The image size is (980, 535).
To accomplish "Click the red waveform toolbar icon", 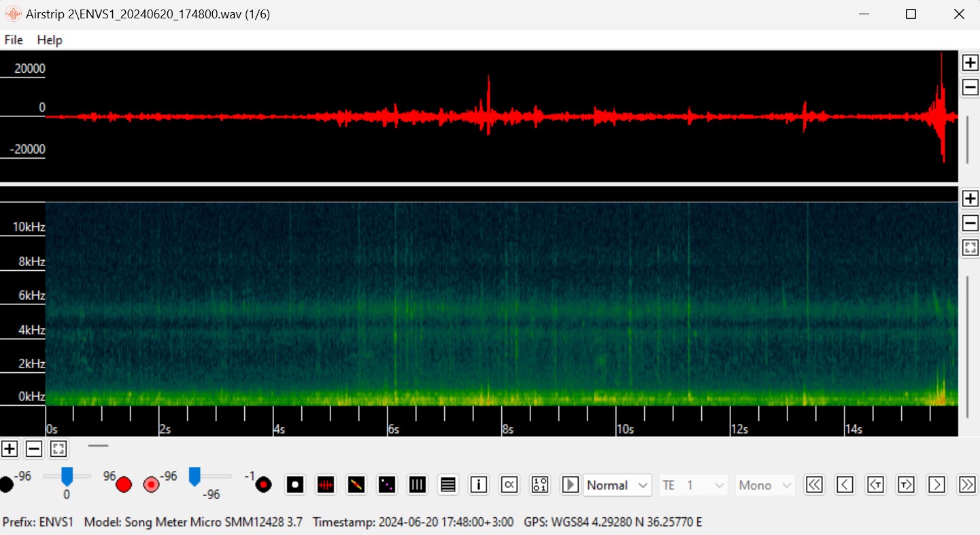I will pyautogui.click(x=326, y=485).
